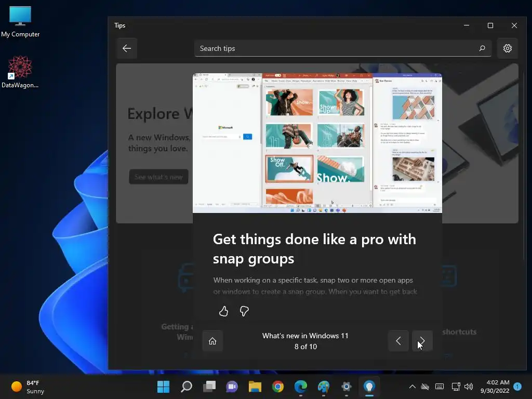Open the clock showing 4:02 AM

495,387
